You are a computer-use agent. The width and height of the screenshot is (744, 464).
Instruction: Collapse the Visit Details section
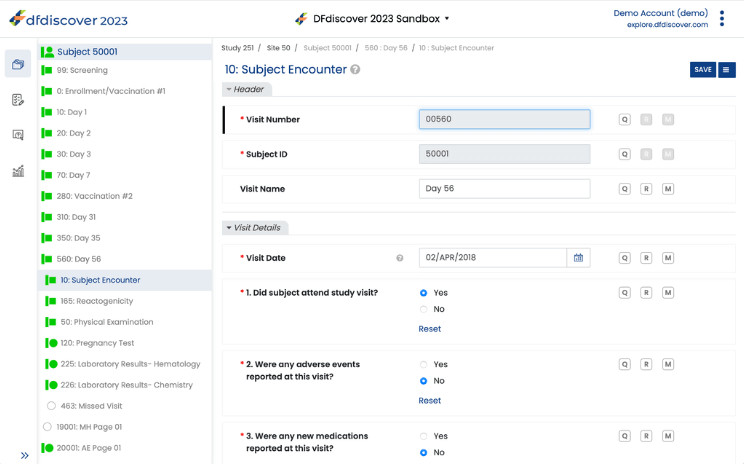tap(254, 228)
